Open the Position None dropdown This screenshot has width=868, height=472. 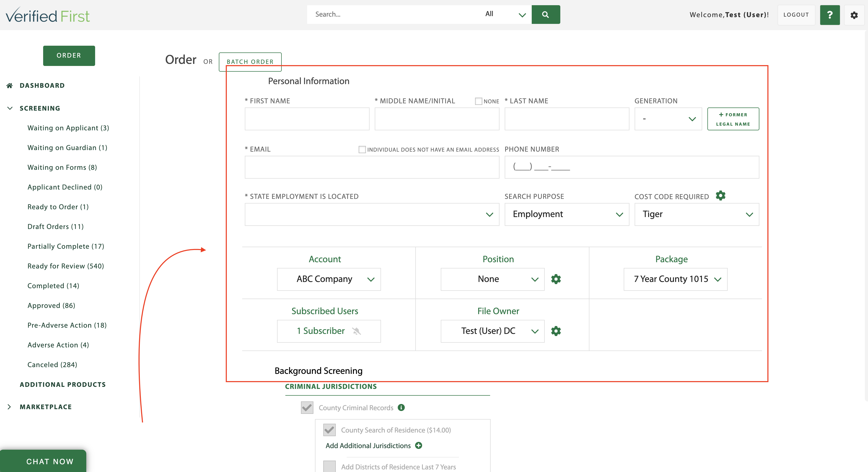(492, 279)
